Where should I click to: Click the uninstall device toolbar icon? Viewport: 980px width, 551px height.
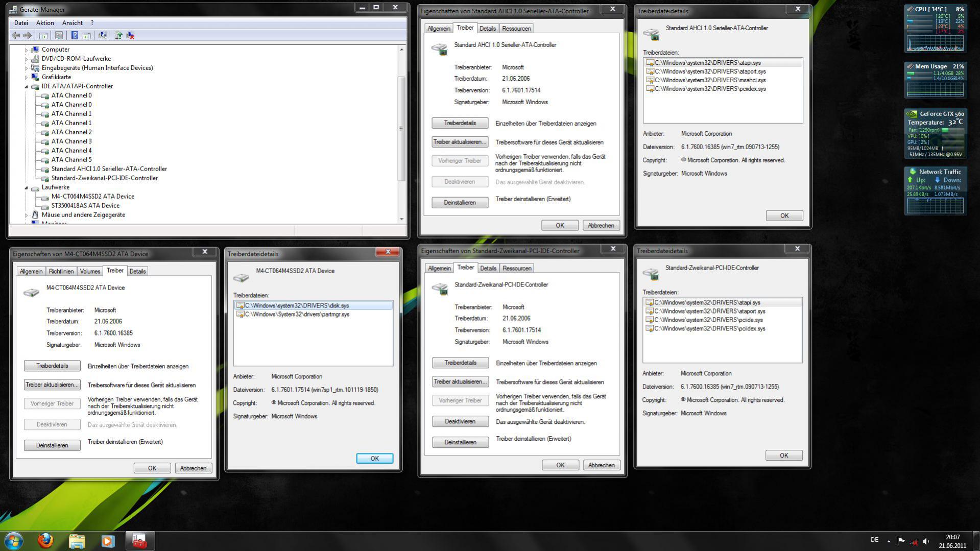(131, 35)
